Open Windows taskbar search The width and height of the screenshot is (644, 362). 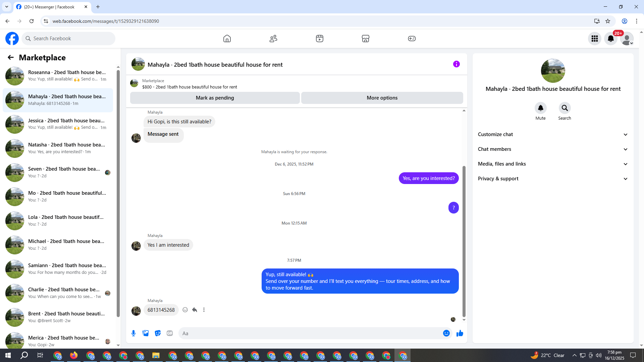coord(24,355)
